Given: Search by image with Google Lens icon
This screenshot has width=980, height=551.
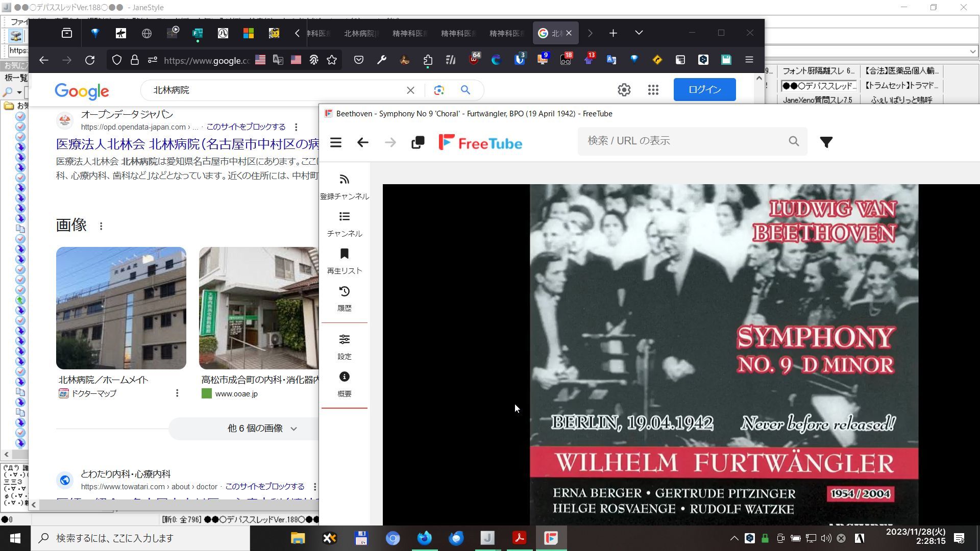Looking at the screenshot, I should pyautogui.click(x=438, y=90).
